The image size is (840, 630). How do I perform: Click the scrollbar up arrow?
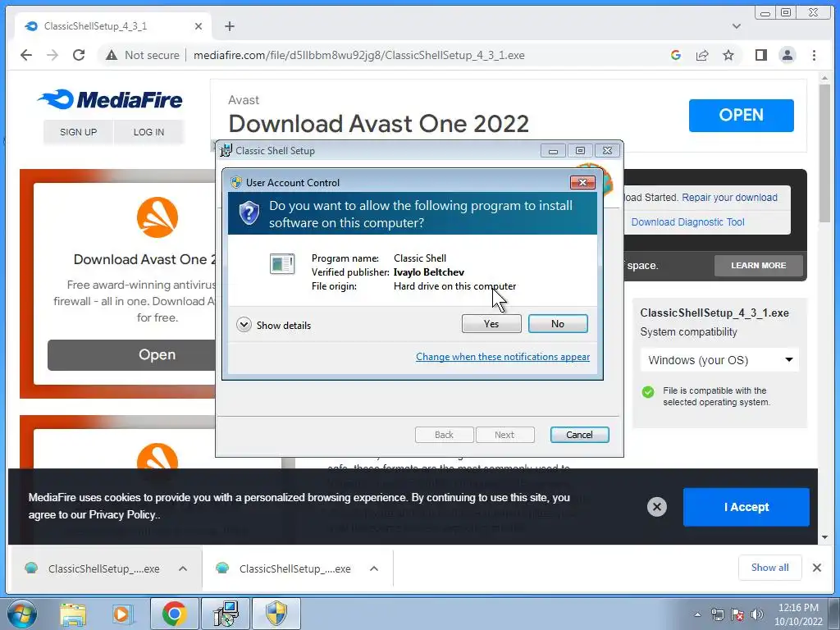[824, 78]
